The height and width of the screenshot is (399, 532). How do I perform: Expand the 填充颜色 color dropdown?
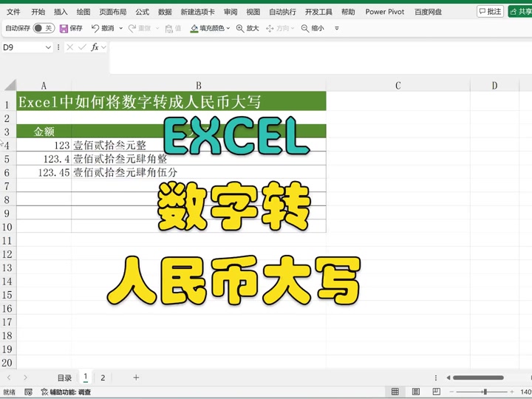[x=228, y=29]
